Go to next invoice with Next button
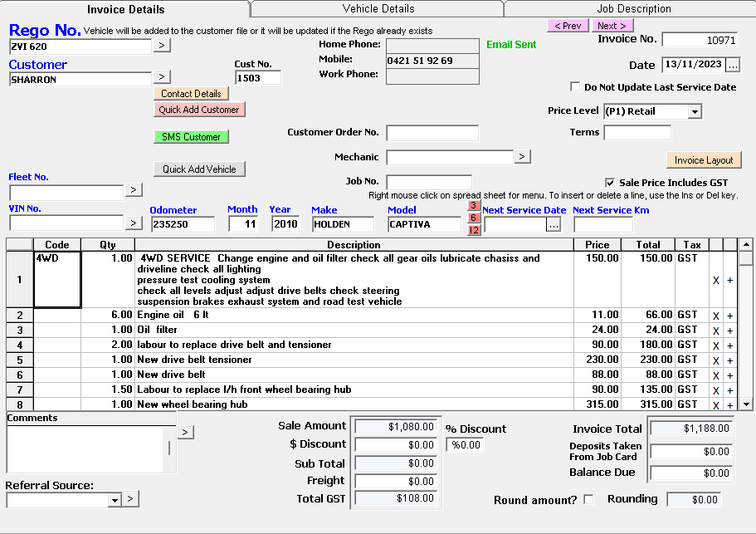This screenshot has width=756, height=534. [612, 26]
